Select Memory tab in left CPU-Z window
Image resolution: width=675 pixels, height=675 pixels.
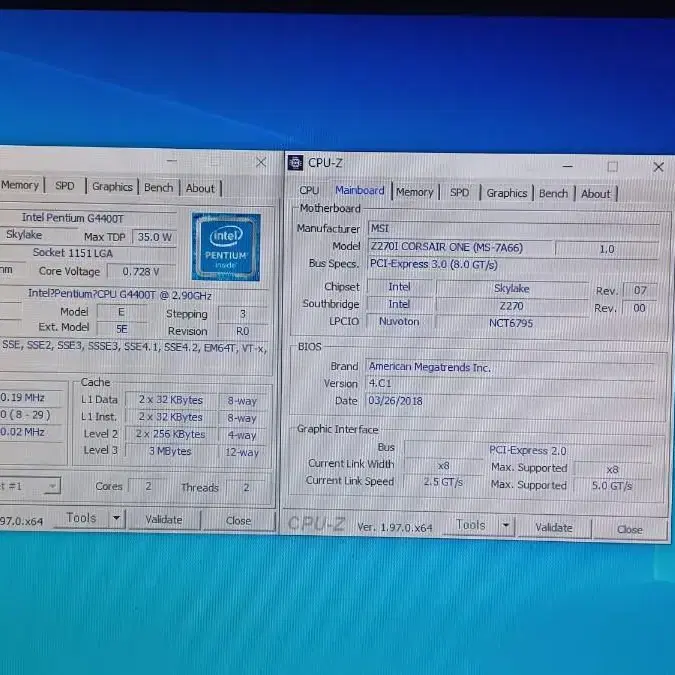point(20,185)
